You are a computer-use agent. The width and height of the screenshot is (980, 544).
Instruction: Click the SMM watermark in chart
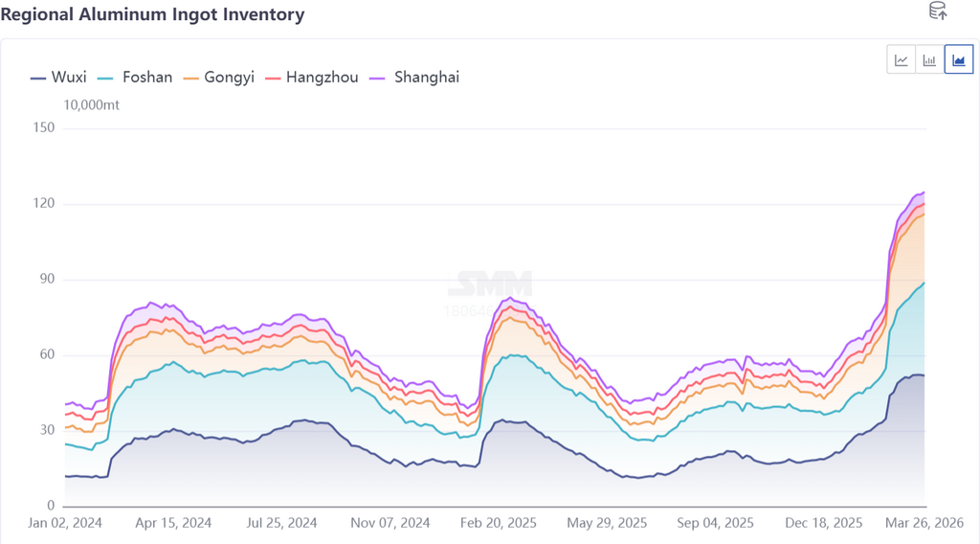pos(490,283)
